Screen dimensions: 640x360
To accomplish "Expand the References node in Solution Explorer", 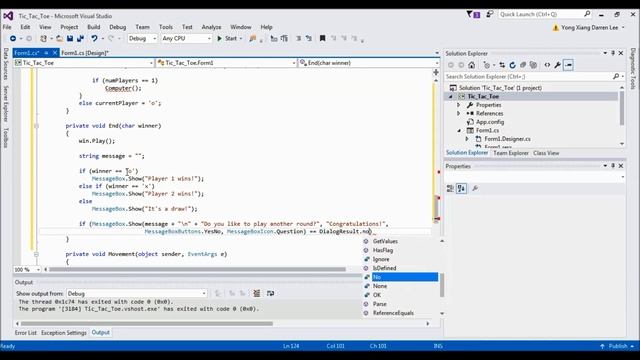I will 459,113.
